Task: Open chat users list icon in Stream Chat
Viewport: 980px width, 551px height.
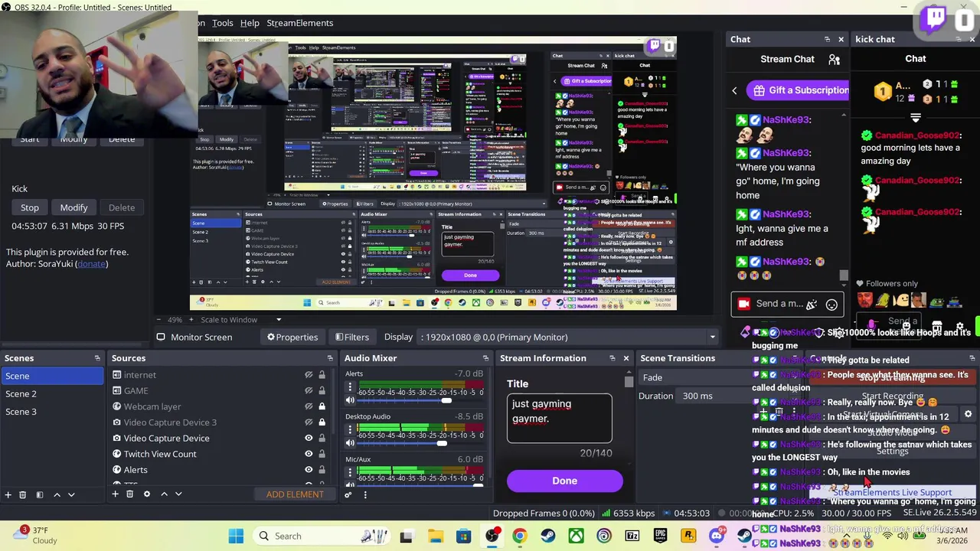Action: (835, 59)
